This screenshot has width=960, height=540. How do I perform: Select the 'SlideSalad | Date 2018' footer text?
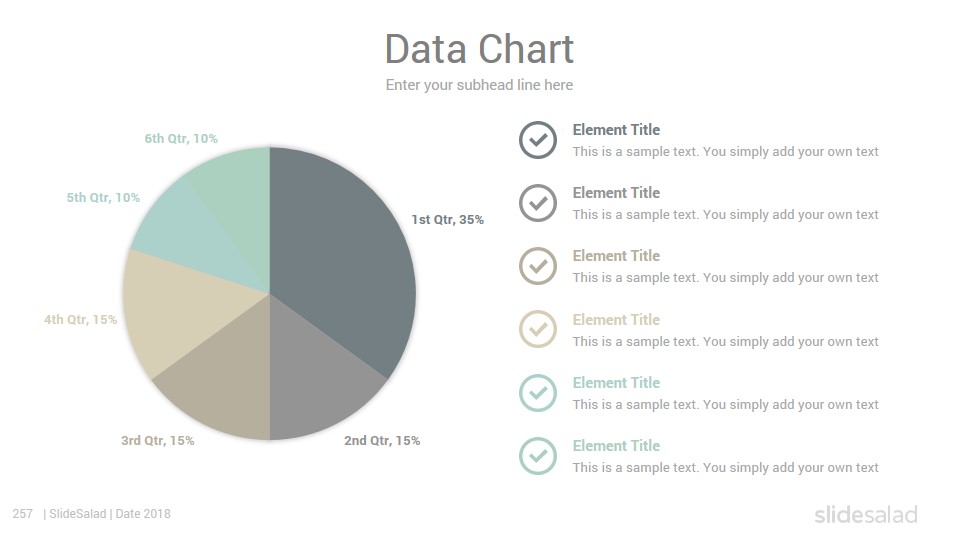pyautogui.click(x=107, y=514)
